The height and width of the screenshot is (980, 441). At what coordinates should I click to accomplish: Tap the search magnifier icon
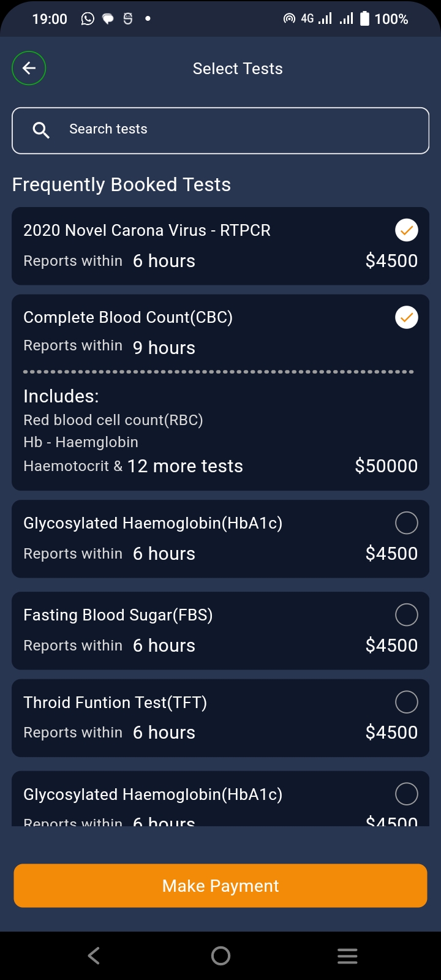(41, 130)
